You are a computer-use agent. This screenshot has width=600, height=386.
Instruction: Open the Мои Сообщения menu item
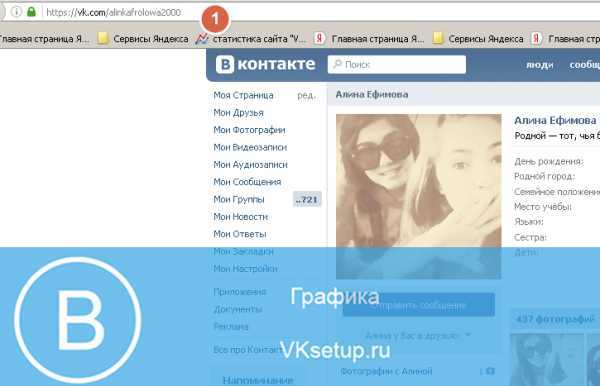(x=247, y=182)
